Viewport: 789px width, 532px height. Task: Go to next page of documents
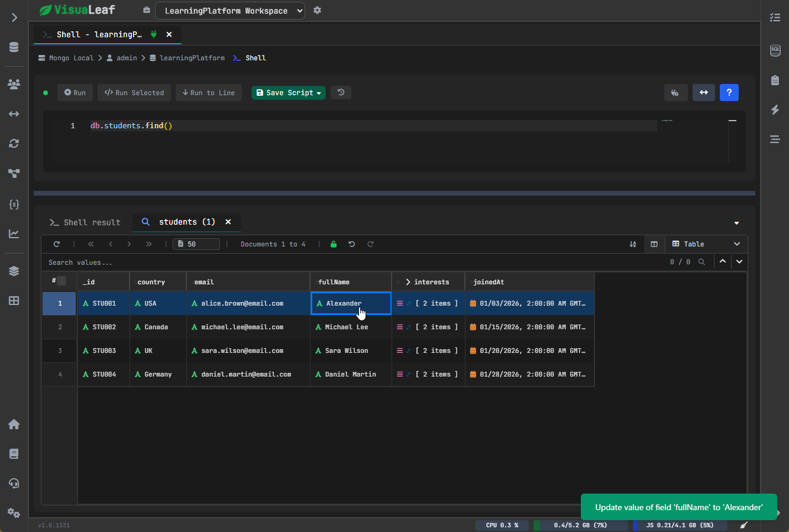(130, 244)
